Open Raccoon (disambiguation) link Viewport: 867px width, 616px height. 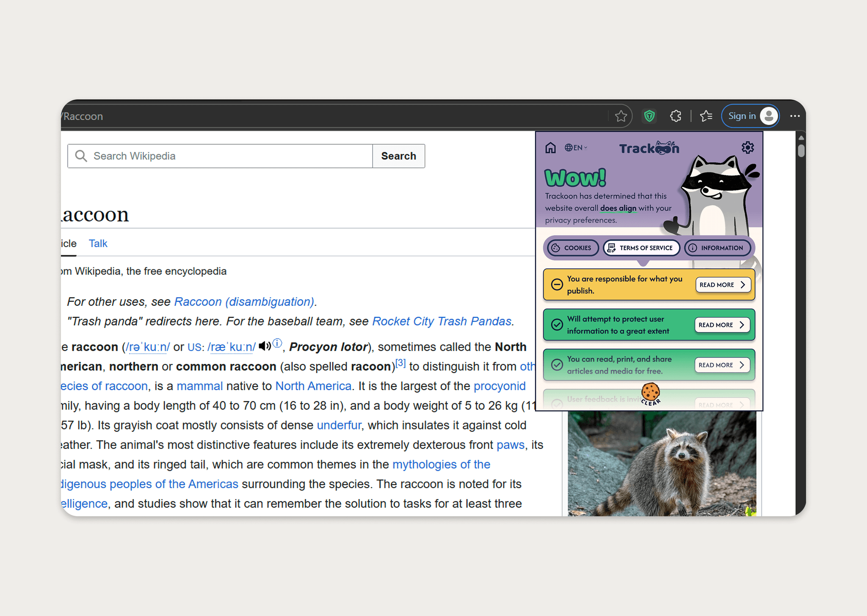244,302
